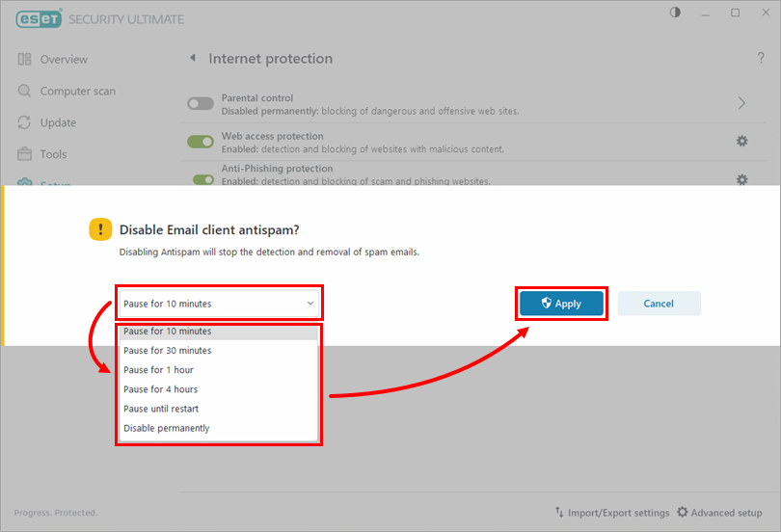The image size is (781, 532).
Task: Click the Update refresh icon
Action: click(x=24, y=123)
